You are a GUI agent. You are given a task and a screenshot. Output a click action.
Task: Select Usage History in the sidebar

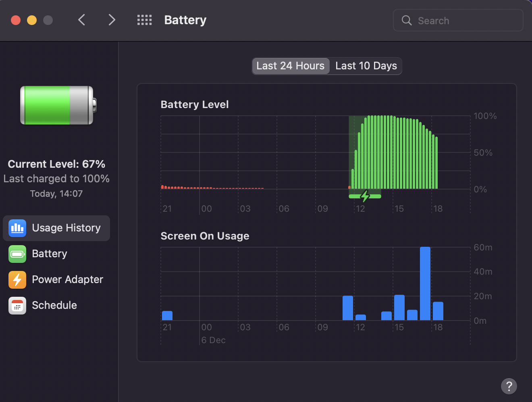pyautogui.click(x=66, y=228)
